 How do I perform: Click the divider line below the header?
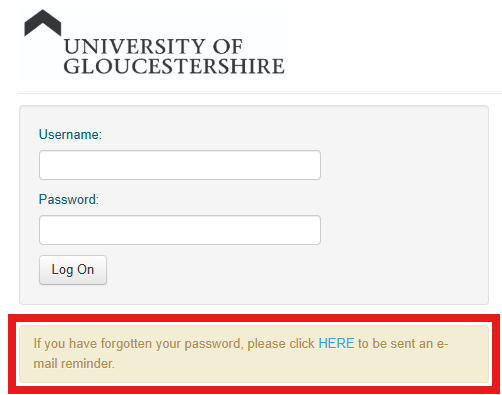coord(260,93)
